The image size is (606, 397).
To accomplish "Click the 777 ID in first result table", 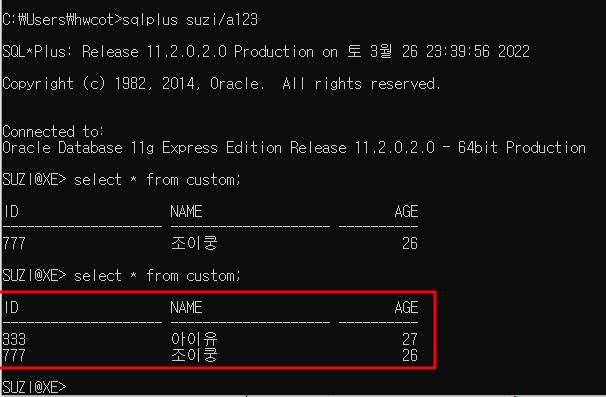I will [x=14, y=244].
